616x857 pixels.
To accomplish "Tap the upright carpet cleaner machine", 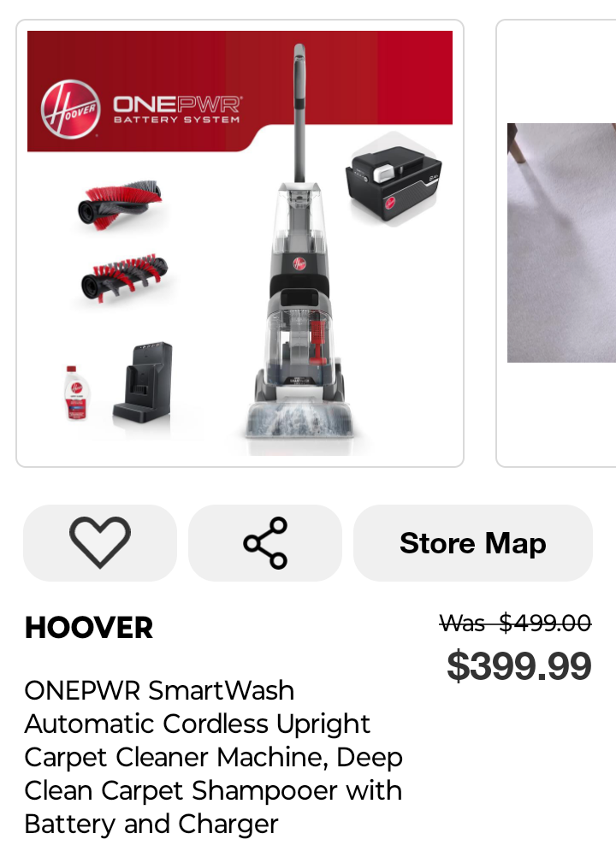I will coord(299,243).
